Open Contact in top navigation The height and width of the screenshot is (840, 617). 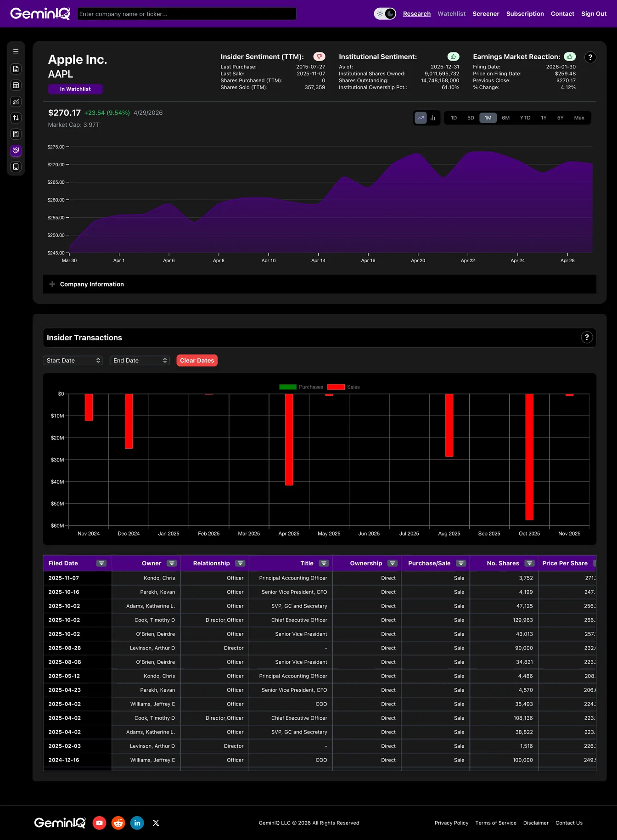(562, 14)
